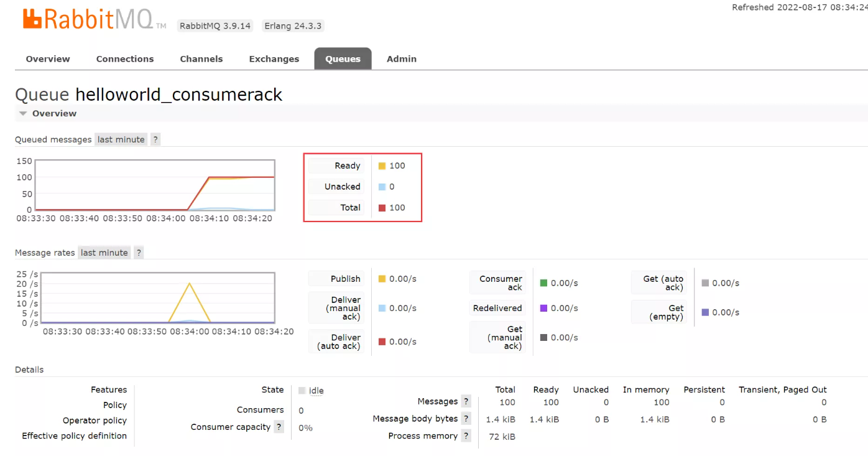This screenshot has width=868, height=456.
Task: Click the red Total color swatch
Action: pyautogui.click(x=382, y=208)
